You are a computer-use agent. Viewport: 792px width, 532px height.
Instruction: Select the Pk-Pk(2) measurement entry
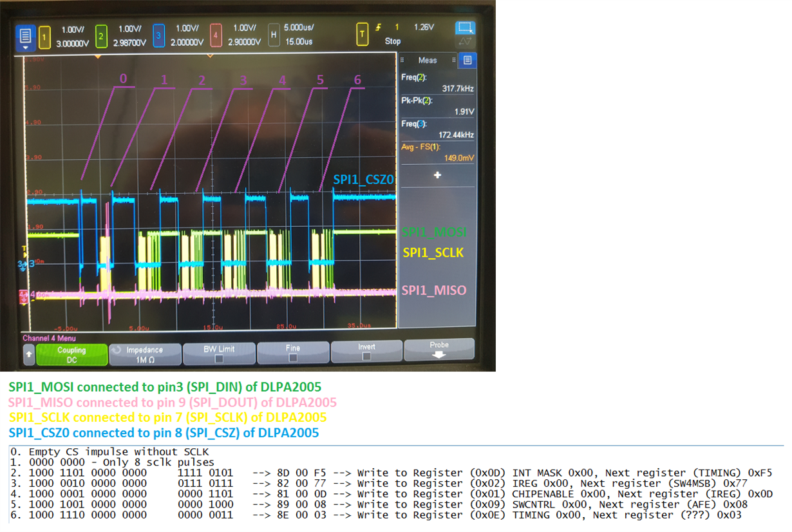click(x=437, y=106)
